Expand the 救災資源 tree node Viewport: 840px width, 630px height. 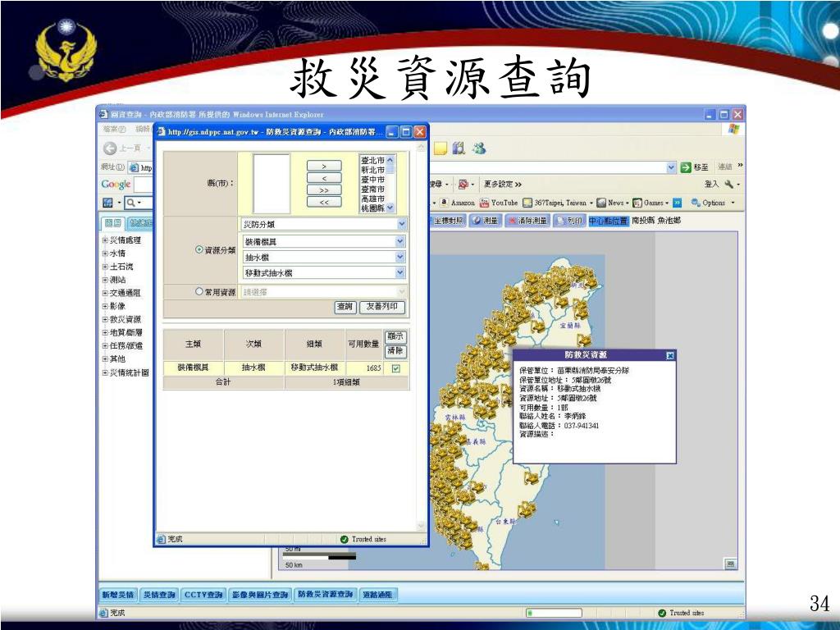105,319
